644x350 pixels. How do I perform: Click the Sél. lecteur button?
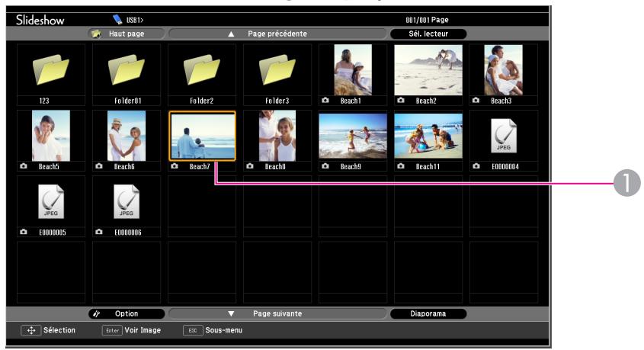[428, 34]
